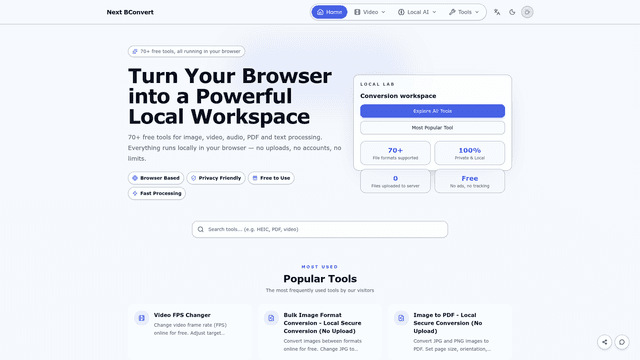The image size is (640, 360).
Task: Click the Video FPS Changer film icon
Action: (141, 318)
